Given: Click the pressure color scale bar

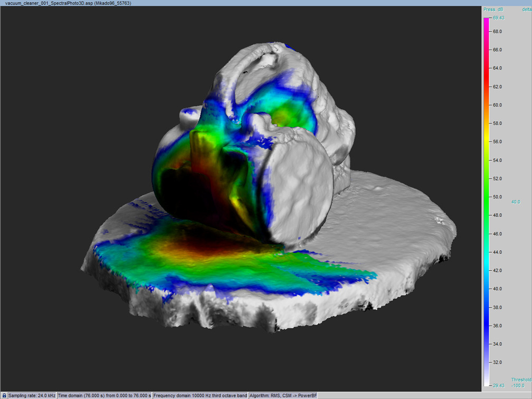Looking at the screenshot, I should pyautogui.click(x=487, y=202).
